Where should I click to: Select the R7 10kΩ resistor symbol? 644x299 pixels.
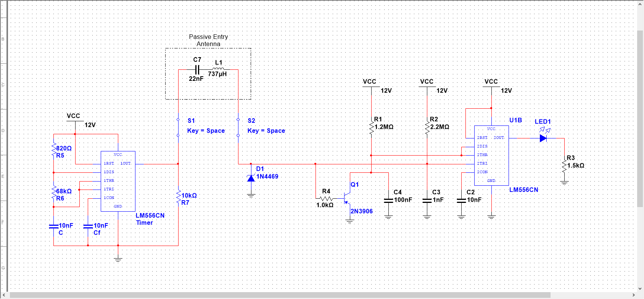pyautogui.click(x=178, y=196)
